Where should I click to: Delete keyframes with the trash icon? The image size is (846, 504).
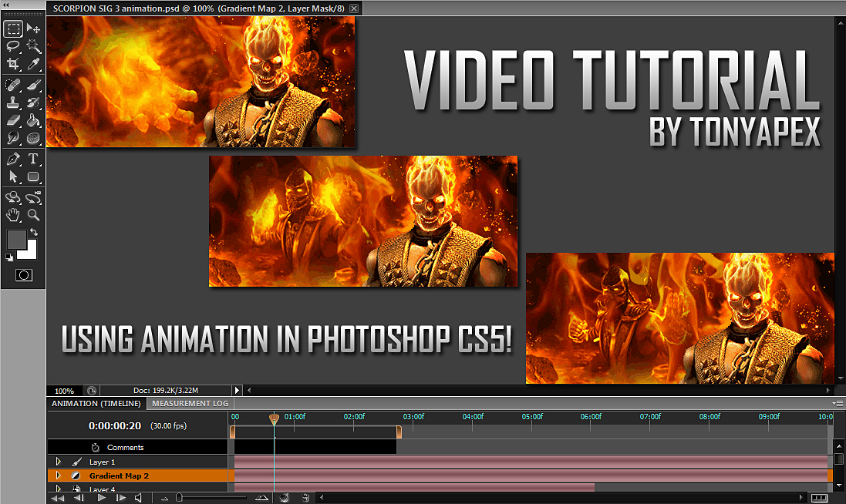305,498
